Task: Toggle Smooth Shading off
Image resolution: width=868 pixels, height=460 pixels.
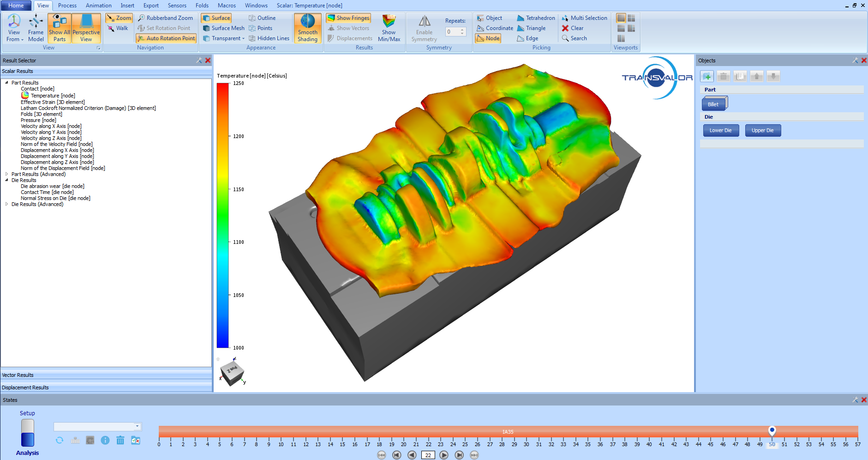Action: (x=307, y=28)
